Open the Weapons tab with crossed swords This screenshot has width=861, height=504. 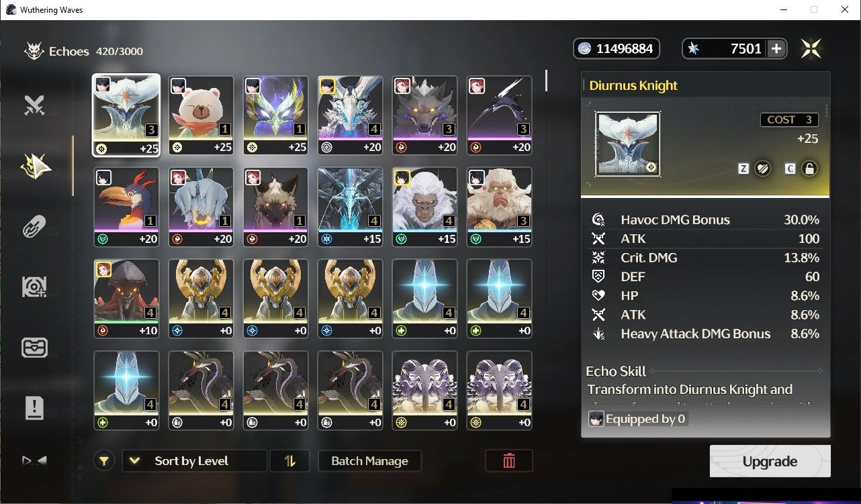point(34,105)
